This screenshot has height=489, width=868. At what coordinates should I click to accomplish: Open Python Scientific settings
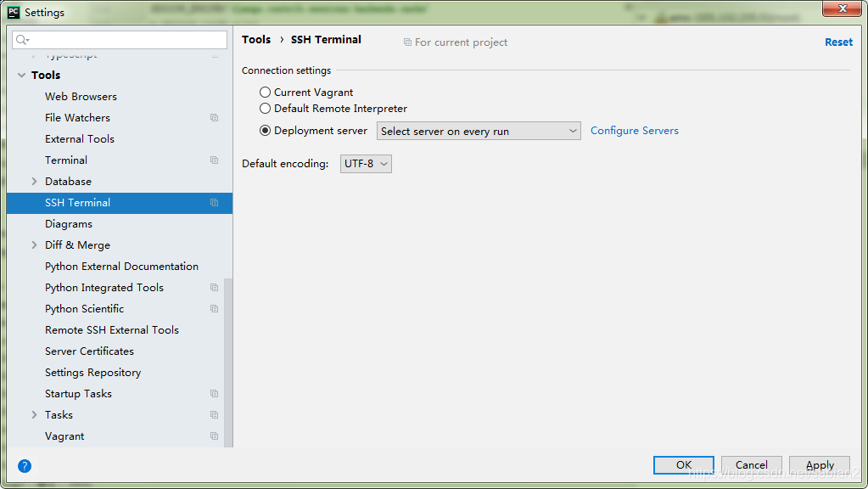coord(84,308)
